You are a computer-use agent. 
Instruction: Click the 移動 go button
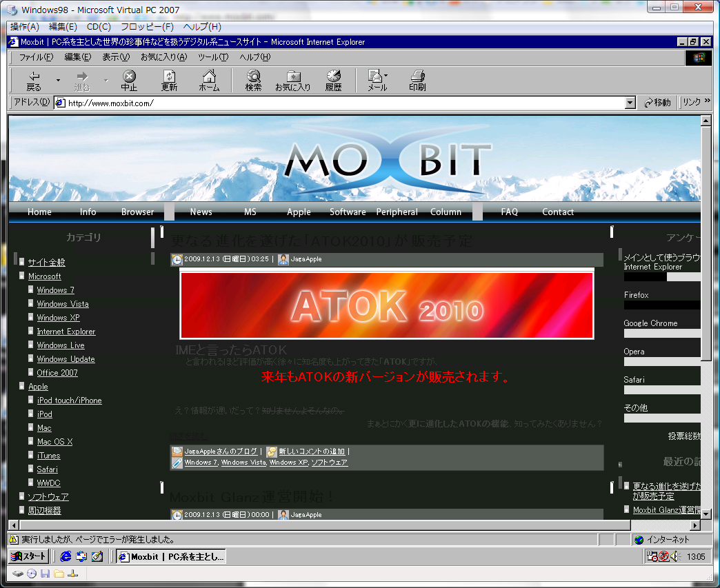pyautogui.click(x=657, y=102)
